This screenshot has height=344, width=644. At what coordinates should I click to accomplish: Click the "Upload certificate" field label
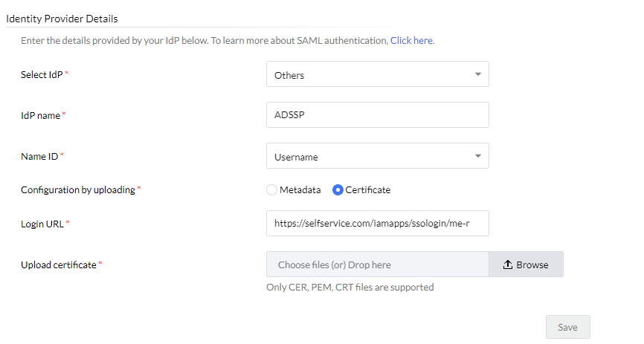(x=59, y=265)
